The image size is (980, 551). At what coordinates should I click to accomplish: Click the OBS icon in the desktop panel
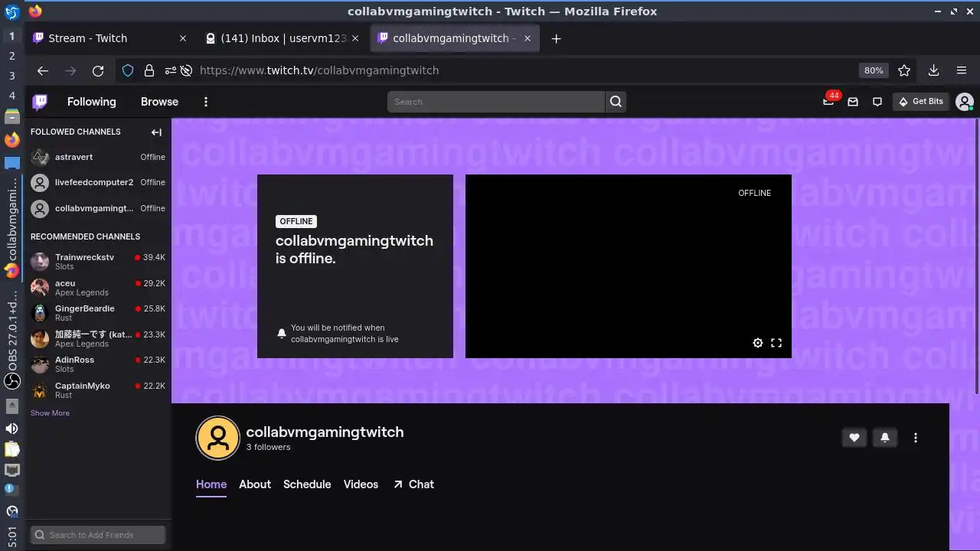click(11, 380)
